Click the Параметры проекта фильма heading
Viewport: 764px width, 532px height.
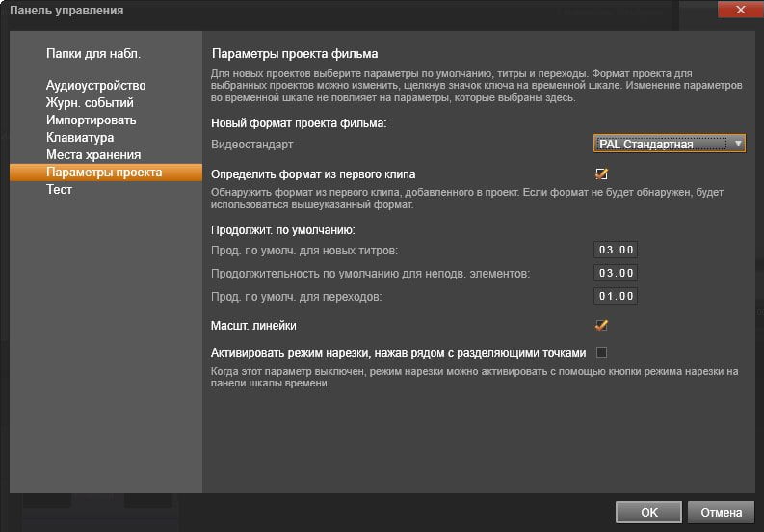295,54
